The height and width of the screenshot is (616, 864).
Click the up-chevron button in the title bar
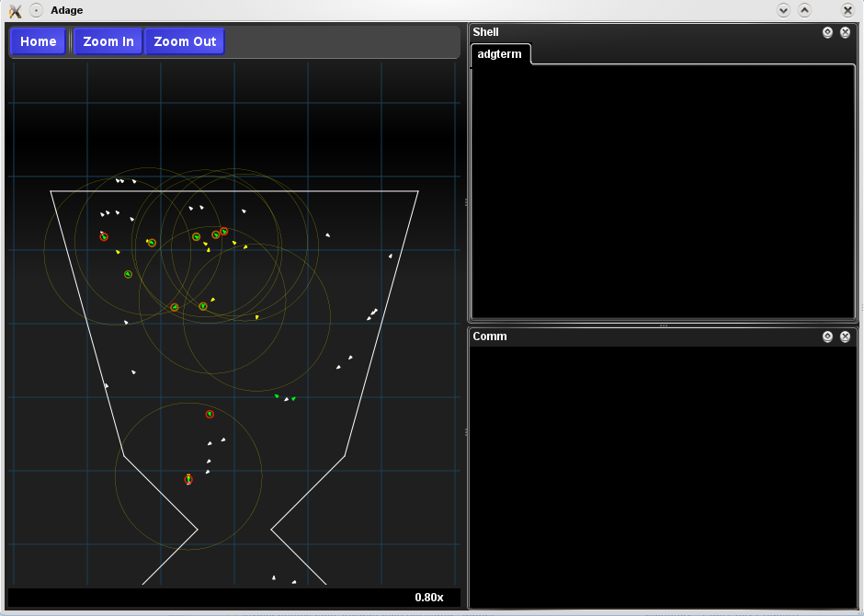[x=804, y=10]
